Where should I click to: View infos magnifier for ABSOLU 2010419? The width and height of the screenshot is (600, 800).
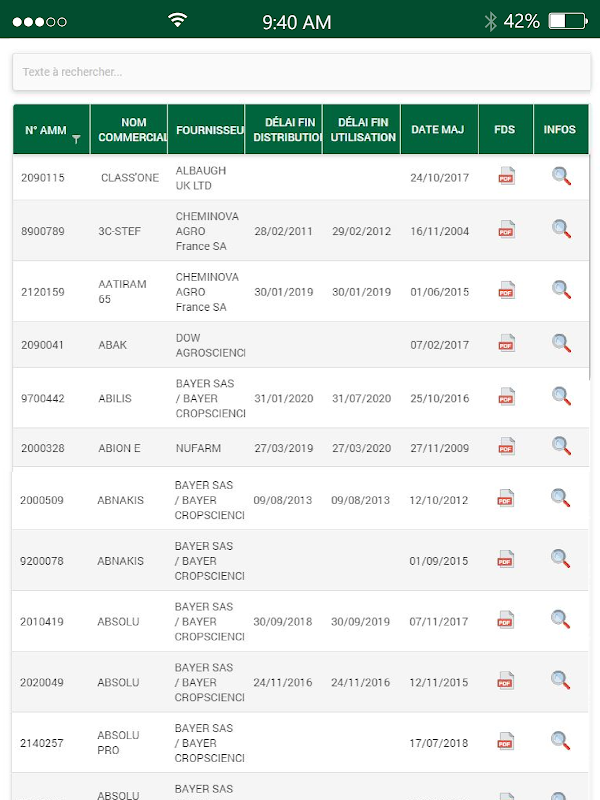[560, 619]
